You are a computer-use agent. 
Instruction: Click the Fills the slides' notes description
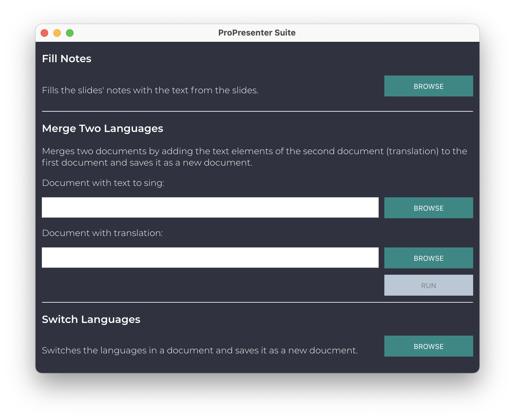point(150,90)
